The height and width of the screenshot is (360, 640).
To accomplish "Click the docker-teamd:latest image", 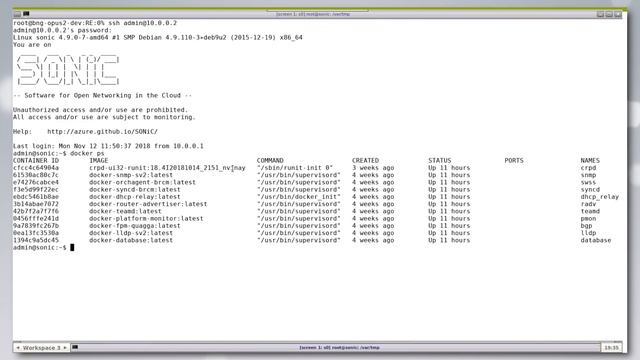I will [x=125, y=211].
